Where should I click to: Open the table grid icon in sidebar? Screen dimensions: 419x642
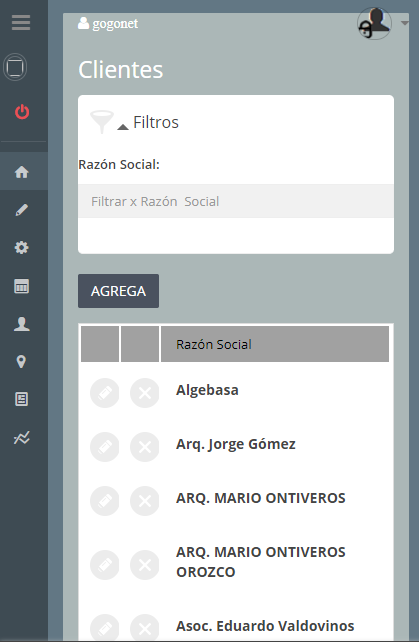(x=22, y=286)
